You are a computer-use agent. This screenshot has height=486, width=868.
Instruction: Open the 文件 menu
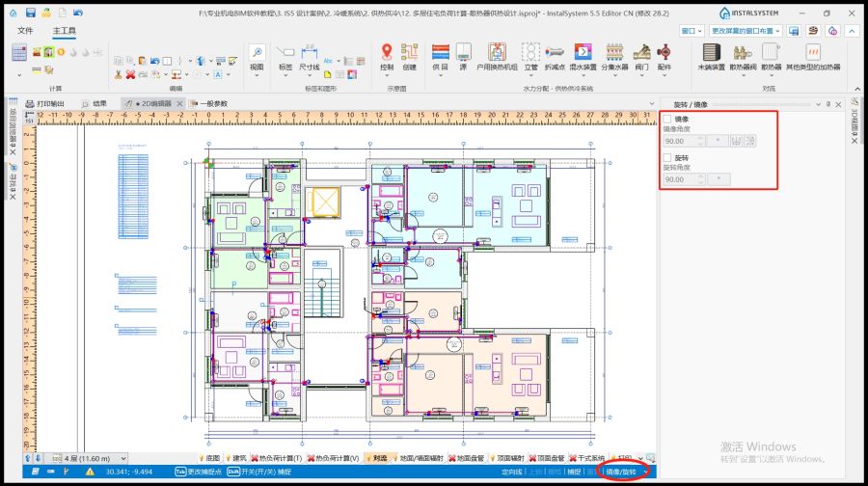pos(25,31)
